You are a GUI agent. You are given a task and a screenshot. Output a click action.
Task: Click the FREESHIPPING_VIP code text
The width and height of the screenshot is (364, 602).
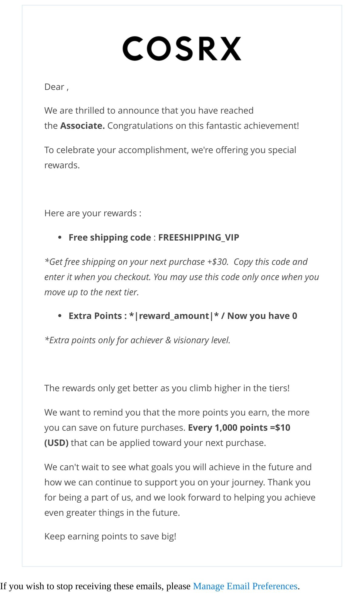199,237
